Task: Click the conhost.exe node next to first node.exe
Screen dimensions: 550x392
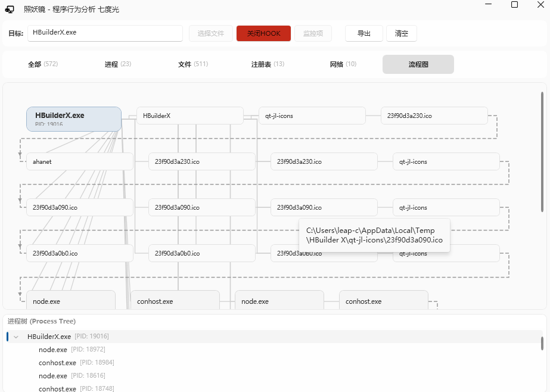Action: pos(175,300)
